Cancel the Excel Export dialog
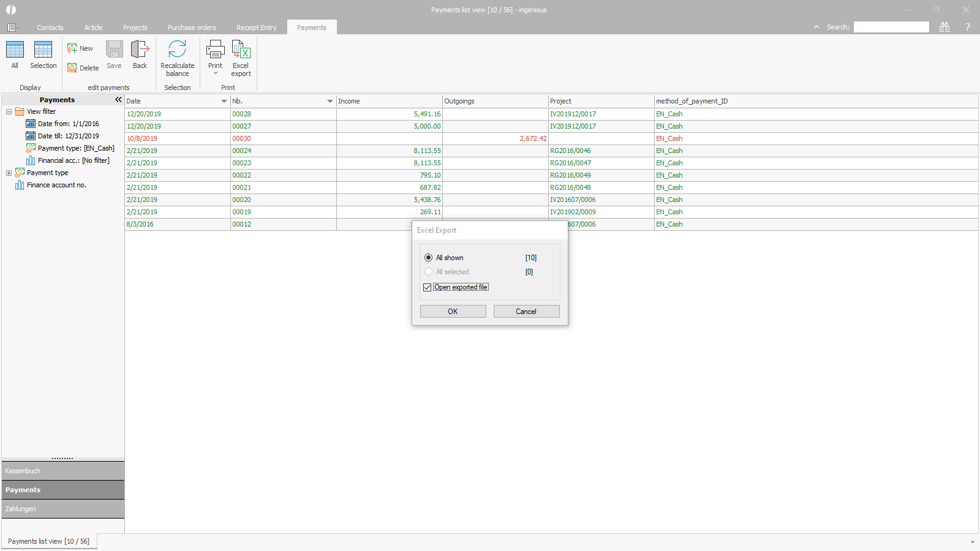The image size is (980, 551). (x=526, y=311)
